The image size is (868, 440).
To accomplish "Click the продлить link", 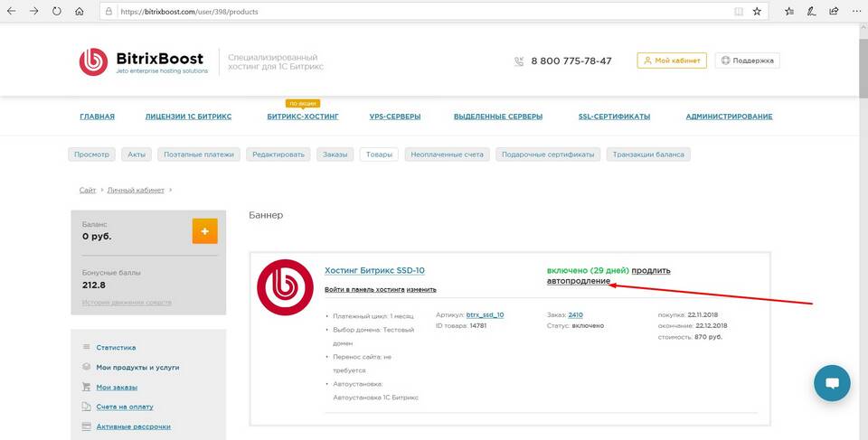I will 651,271.
